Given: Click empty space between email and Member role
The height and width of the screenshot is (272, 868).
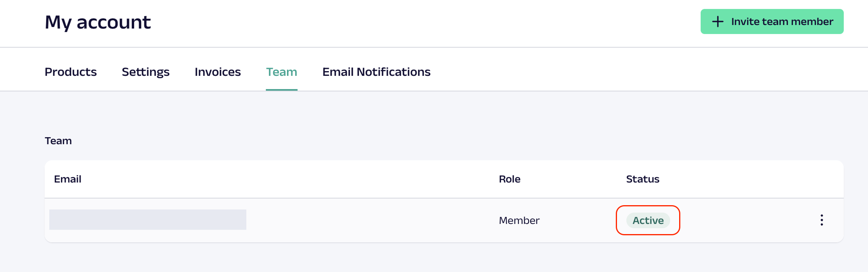Looking at the screenshot, I should (371, 220).
